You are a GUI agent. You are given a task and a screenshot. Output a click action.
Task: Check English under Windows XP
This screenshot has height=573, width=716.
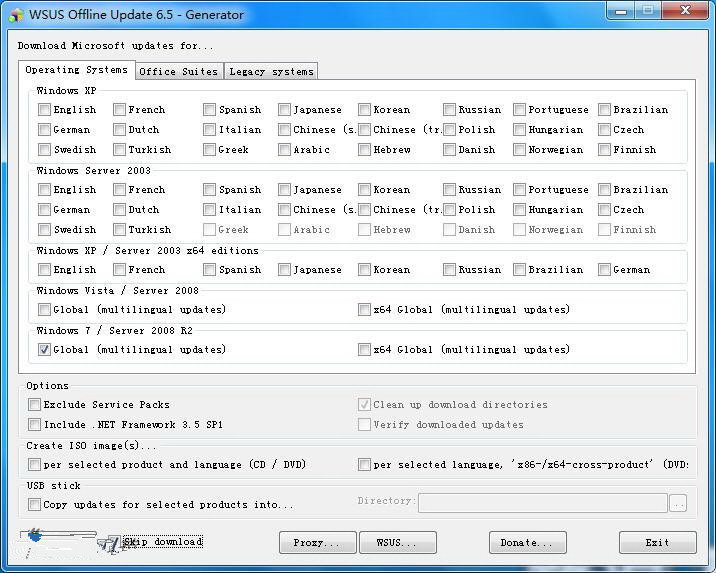click(x=44, y=110)
